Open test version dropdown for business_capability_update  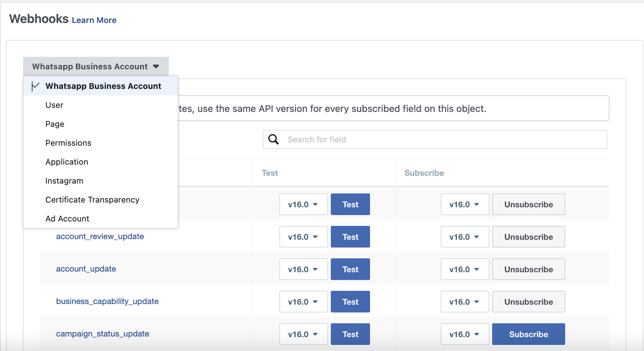[304, 302]
